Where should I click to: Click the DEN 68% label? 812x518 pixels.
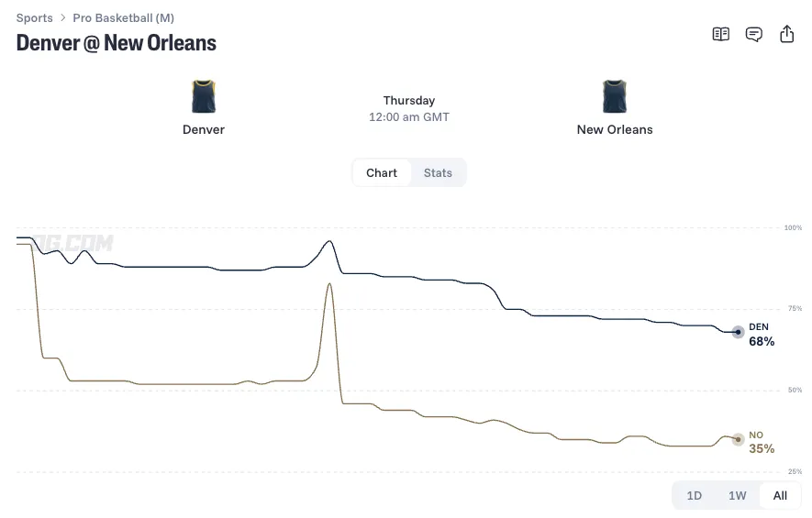tap(762, 335)
